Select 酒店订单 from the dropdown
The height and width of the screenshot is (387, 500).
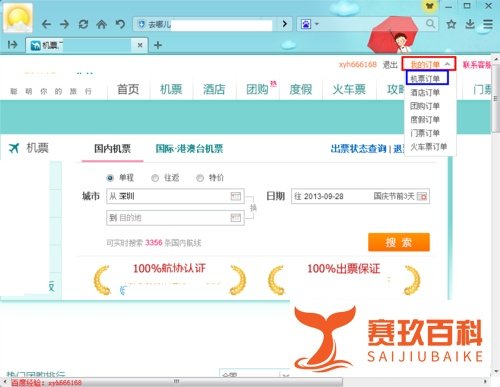[x=425, y=92]
